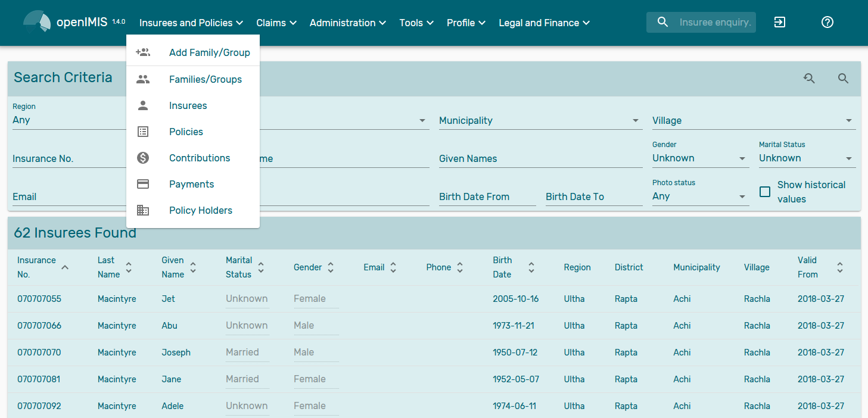Open Insurees via its person icon
868x418 pixels.
(143, 105)
